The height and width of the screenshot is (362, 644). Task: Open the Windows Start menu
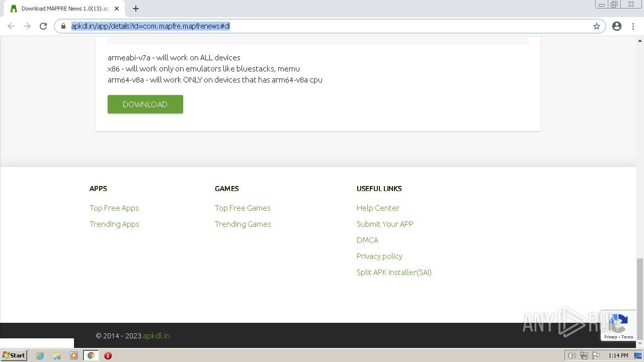[x=14, y=355]
